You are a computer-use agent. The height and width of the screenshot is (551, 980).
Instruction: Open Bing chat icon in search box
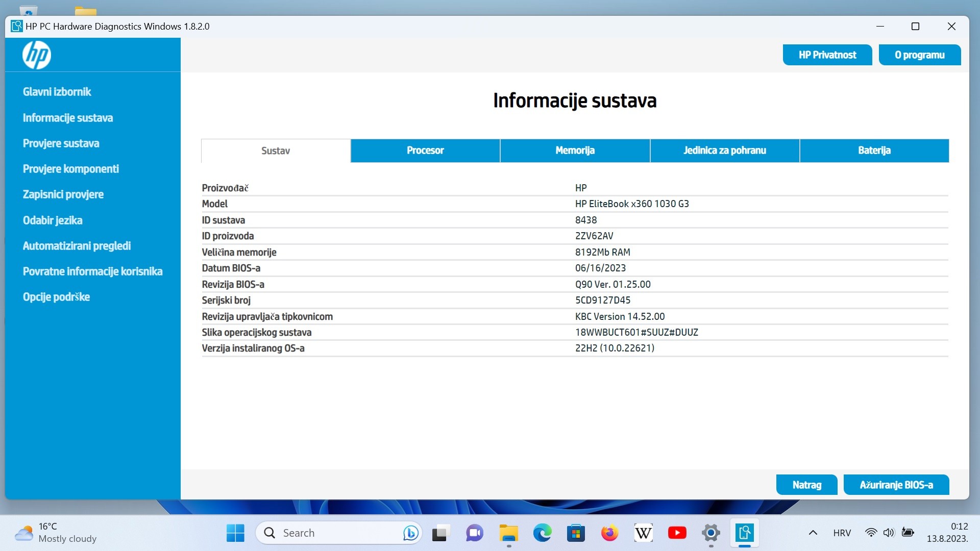410,533
